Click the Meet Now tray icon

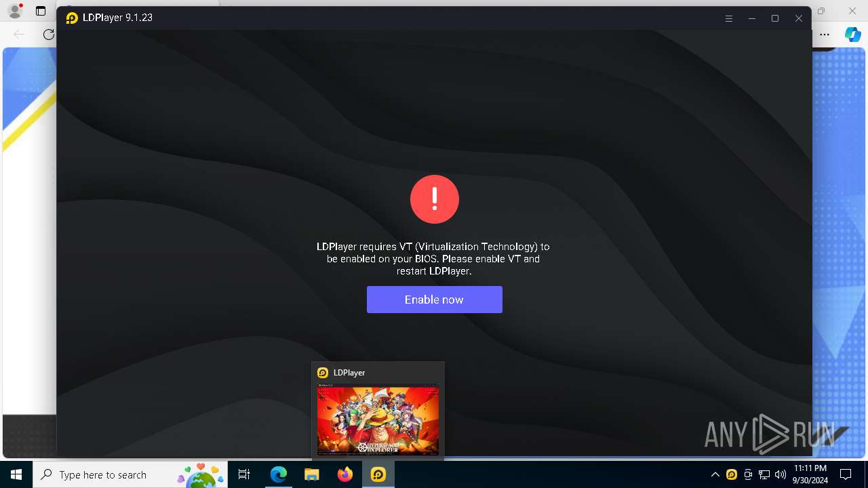click(x=748, y=474)
